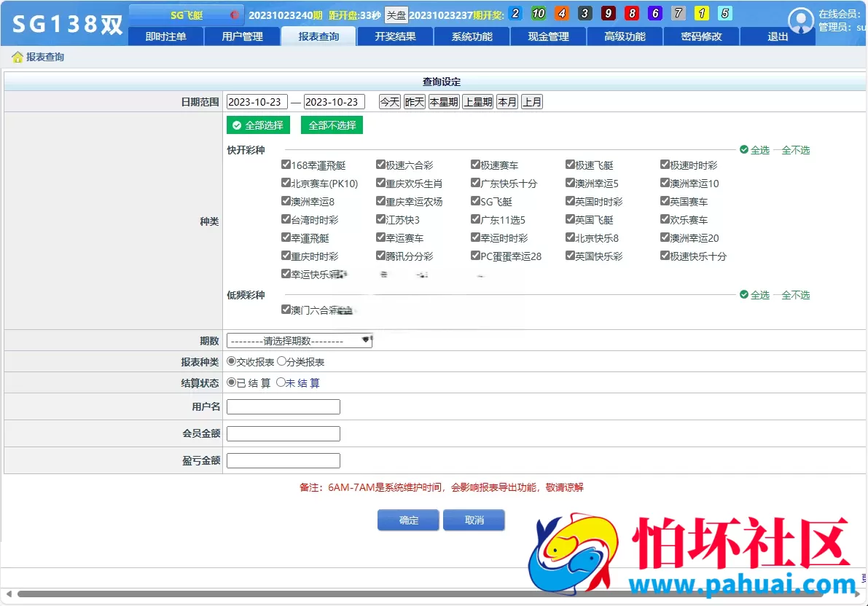Open the 用户管理 menu
The width and height of the screenshot is (868, 606).
click(x=242, y=36)
